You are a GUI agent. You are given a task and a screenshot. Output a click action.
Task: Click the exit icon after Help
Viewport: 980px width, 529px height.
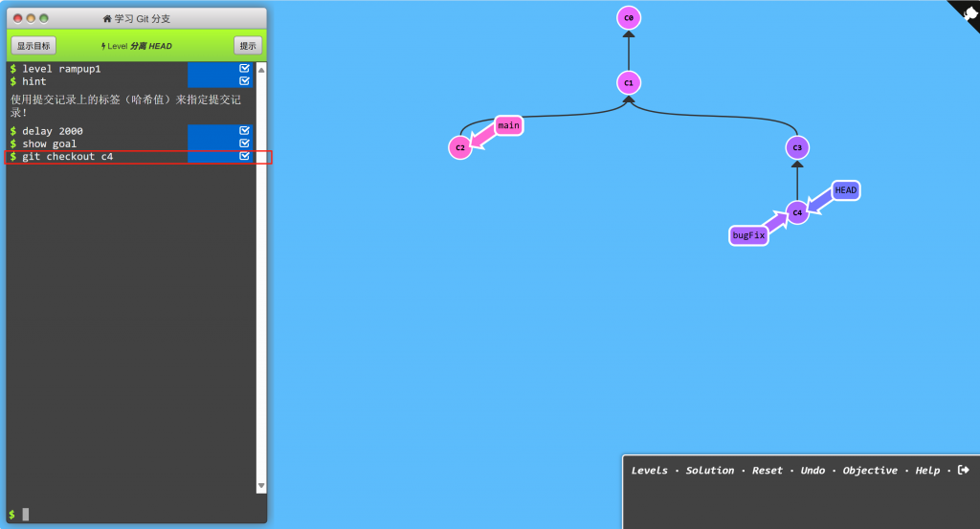963,470
